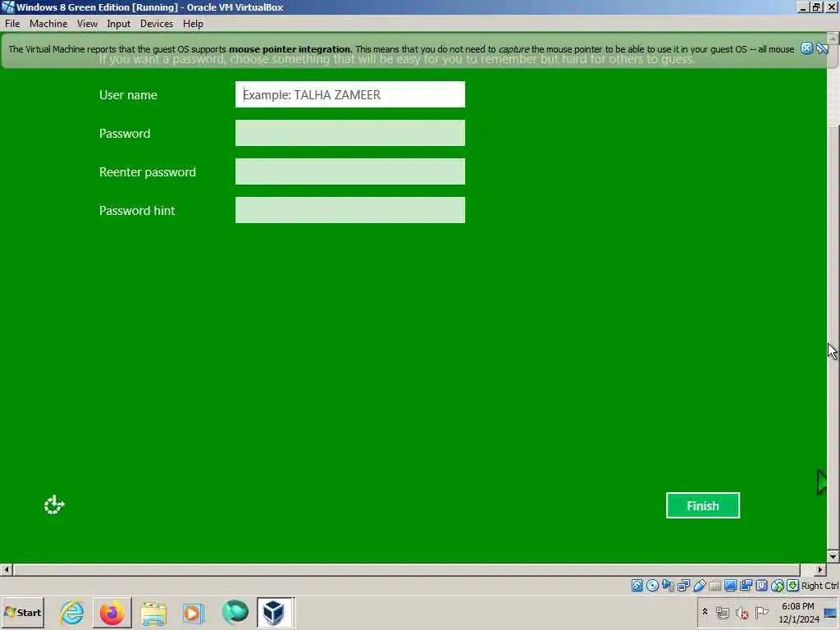This screenshot has height=630, width=840.
Task: Click the network adapters status icon
Action: (683, 586)
